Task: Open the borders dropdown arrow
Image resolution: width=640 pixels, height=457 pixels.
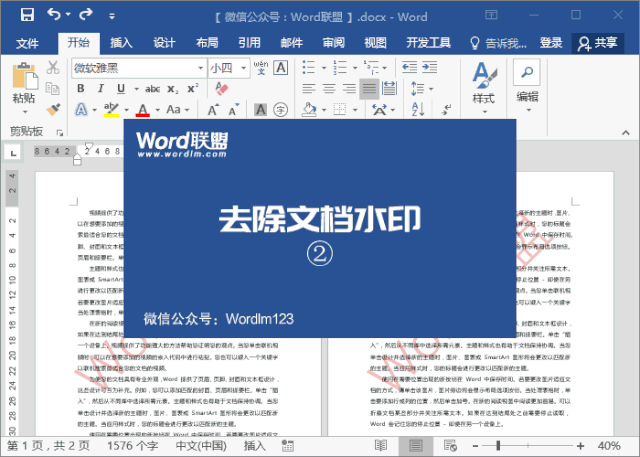Action: click(x=355, y=110)
